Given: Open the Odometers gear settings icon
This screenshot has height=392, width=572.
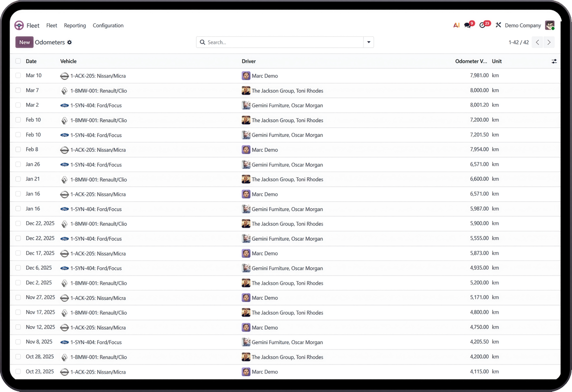Looking at the screenshot, I should [70, 42].
